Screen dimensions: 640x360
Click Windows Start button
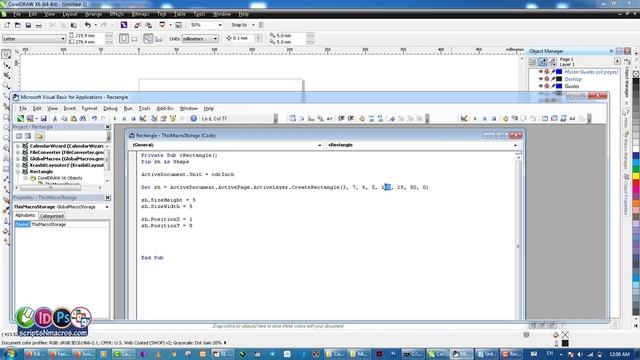click(9, 353)
